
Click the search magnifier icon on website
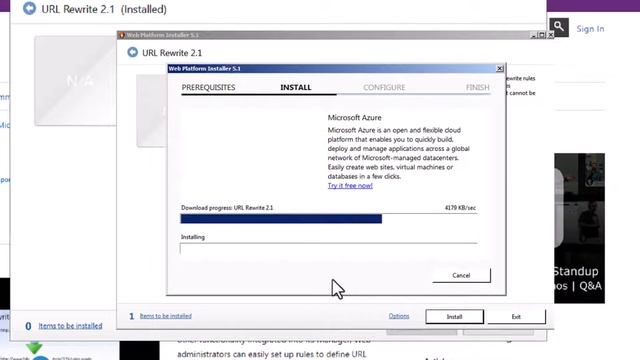click(559, 27)
